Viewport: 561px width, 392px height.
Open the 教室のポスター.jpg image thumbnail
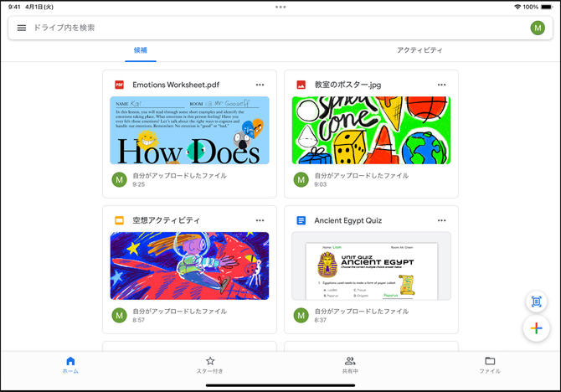[x=371, y=130]
